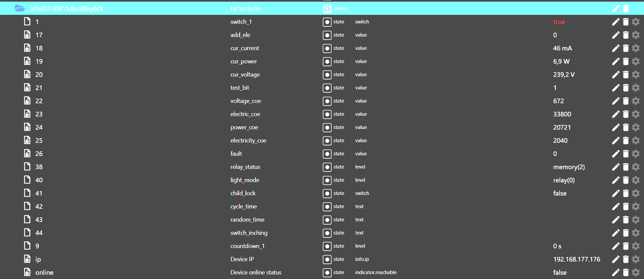Click the name cur_power
Viewport: 644px width, 279px height.
(x=243, y=61)
